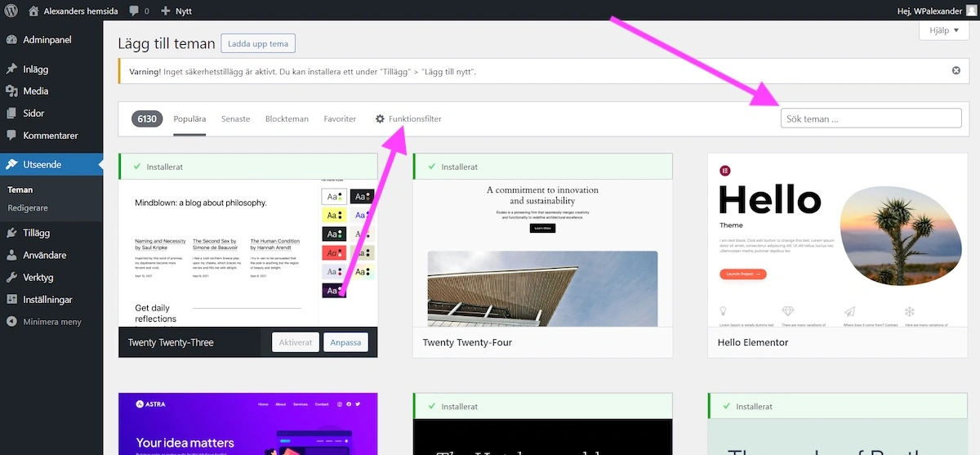
Task: Open the WordPress logo menu
Action: click(x=12, y=11)
